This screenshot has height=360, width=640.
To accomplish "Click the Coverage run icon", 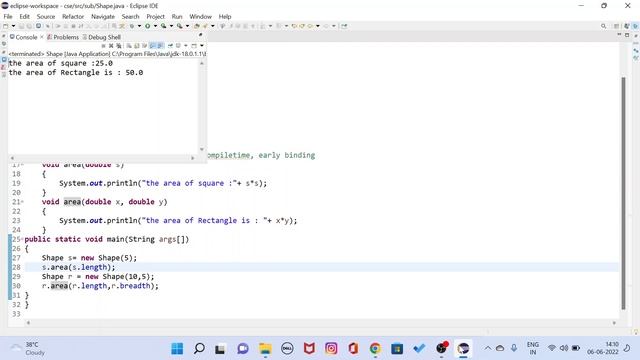I will click(x=163, y=26).
